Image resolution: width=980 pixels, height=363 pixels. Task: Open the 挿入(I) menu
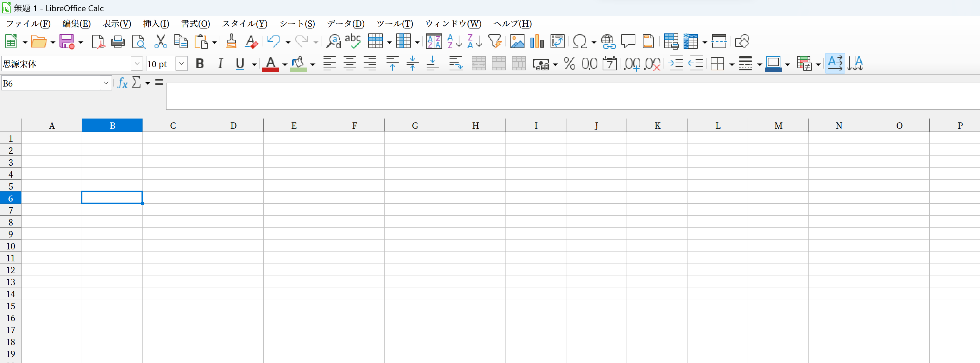[156, 24]
